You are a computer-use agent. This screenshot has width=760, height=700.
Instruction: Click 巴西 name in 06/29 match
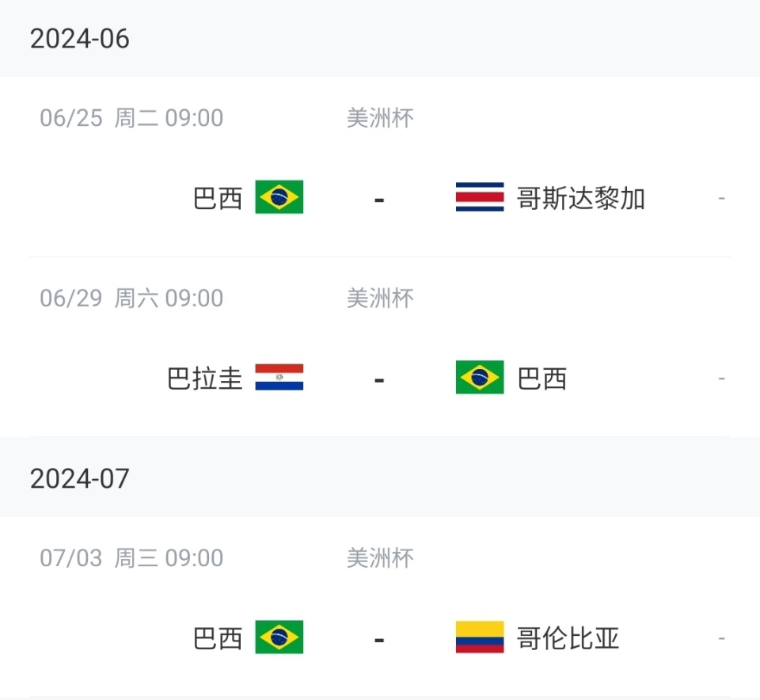pos(542,379)
